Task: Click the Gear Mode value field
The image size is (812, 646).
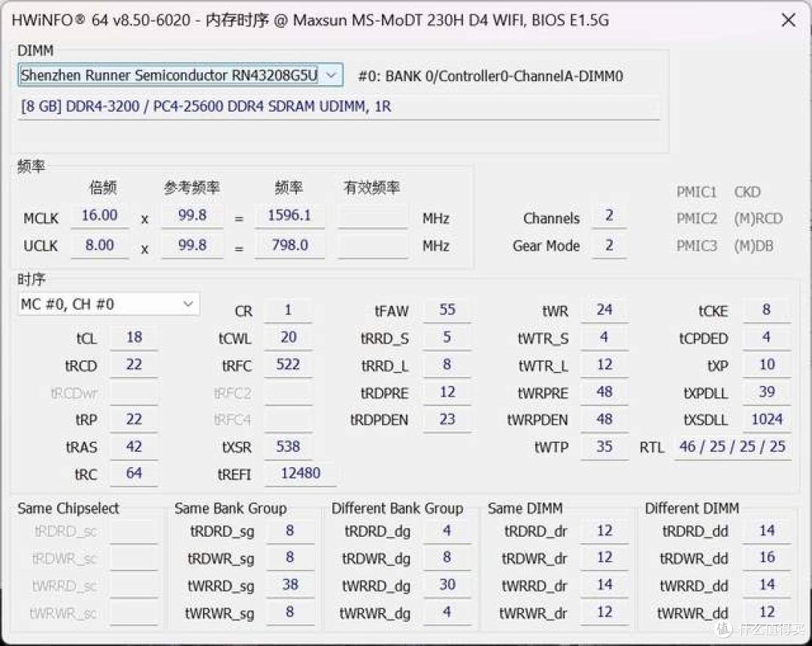Action: click(x=609, y=245)
